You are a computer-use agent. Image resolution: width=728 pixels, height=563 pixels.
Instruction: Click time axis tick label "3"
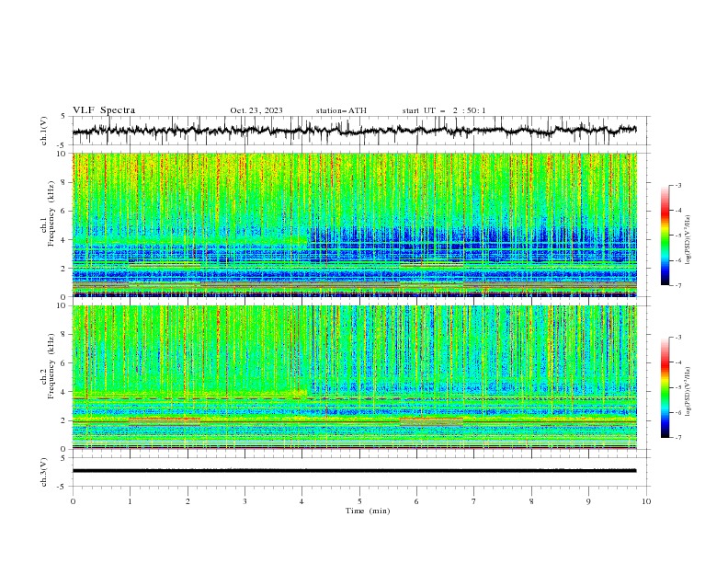tap(245, 501)
